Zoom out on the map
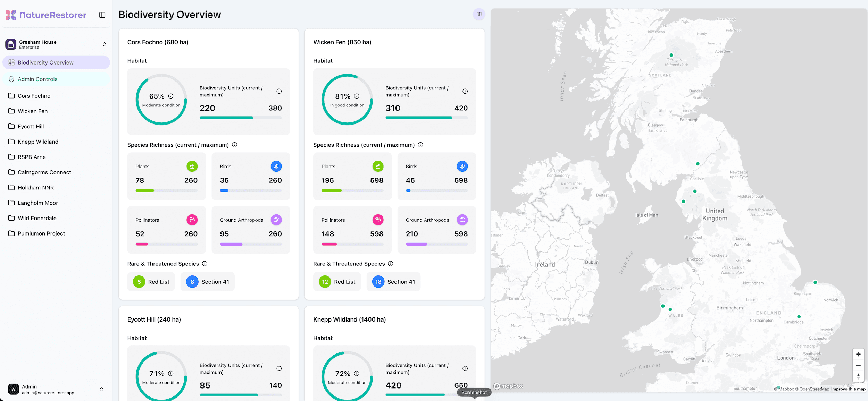 click(x=858, y=365)
